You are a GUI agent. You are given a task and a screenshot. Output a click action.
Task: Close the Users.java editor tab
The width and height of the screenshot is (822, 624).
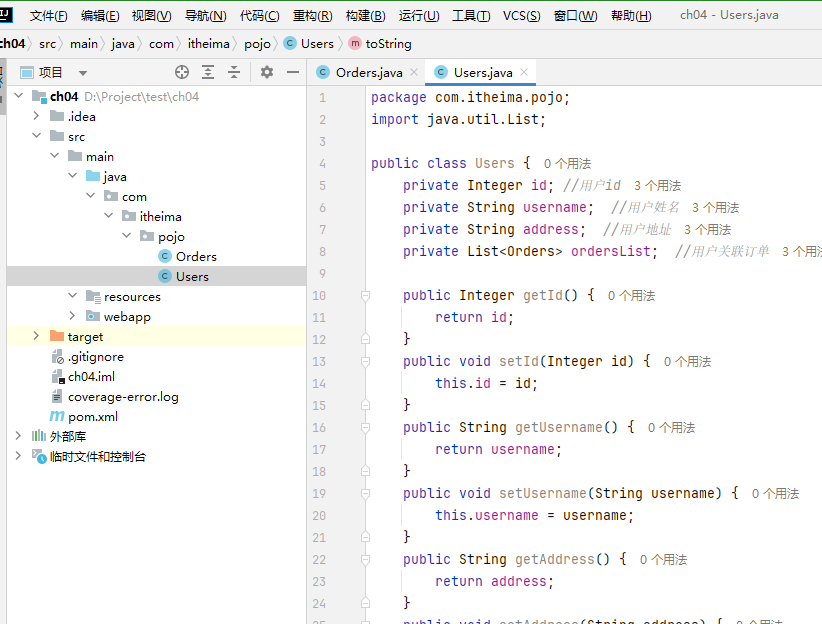pos(524,72)
